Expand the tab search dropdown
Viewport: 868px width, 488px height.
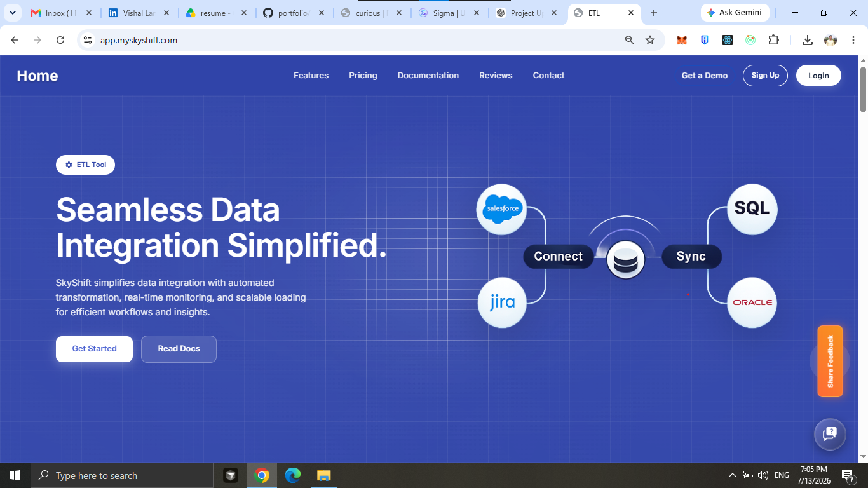12,13
